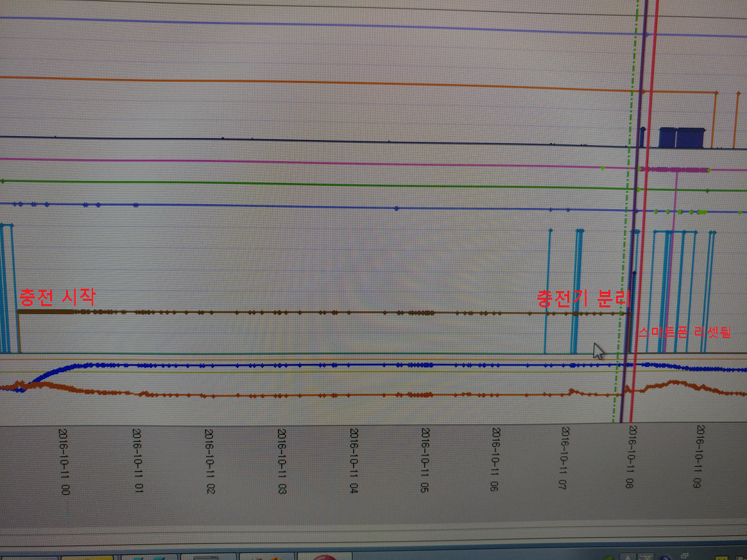
Task: Click the 2016-10-11 00 time axis label
Action: pos(64,461)
